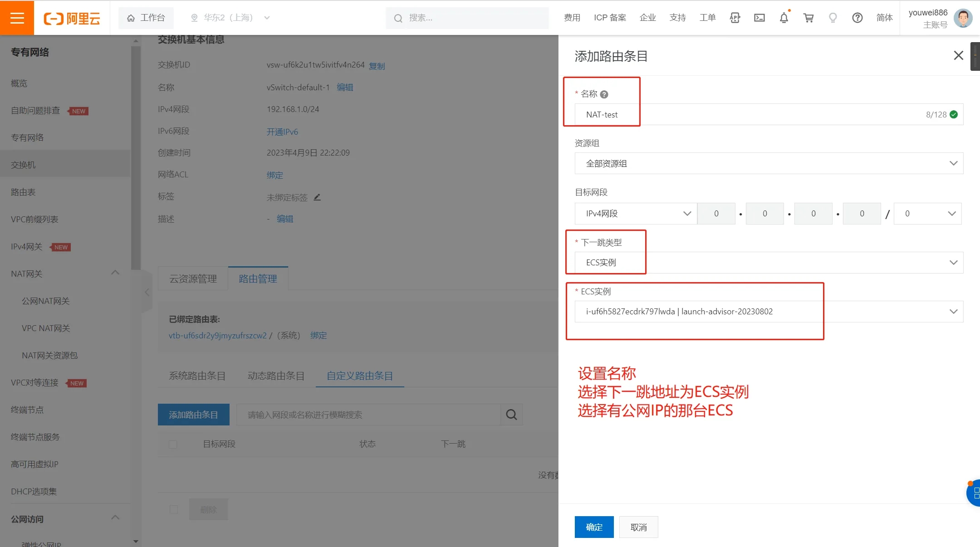The height and width of the screenshot is (547, 980).
Task: Switch to the 云资源管理 tab
Action: (x=193, y=278)
